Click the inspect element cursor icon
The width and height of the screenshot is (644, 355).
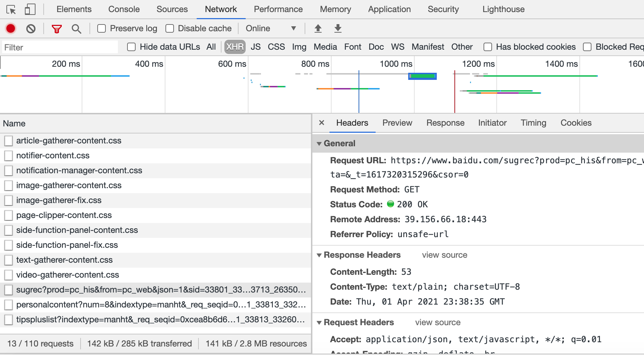(x=11, y=10)
